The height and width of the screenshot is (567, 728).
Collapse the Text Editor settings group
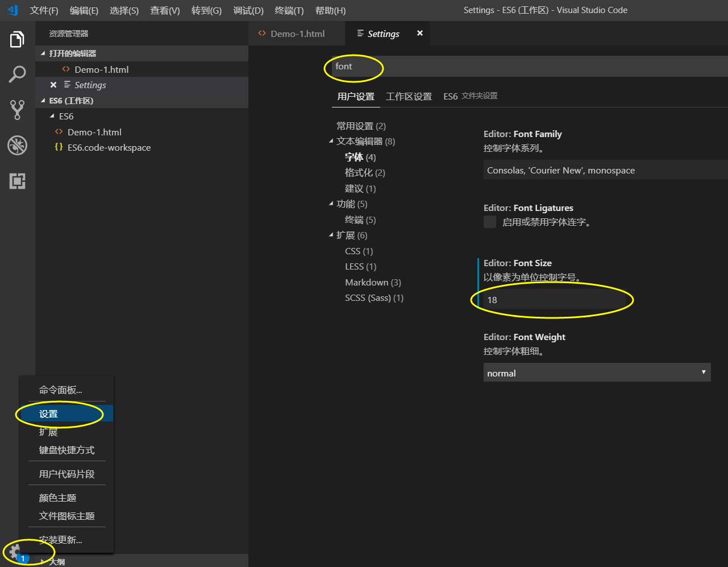[x=331, y=141]
